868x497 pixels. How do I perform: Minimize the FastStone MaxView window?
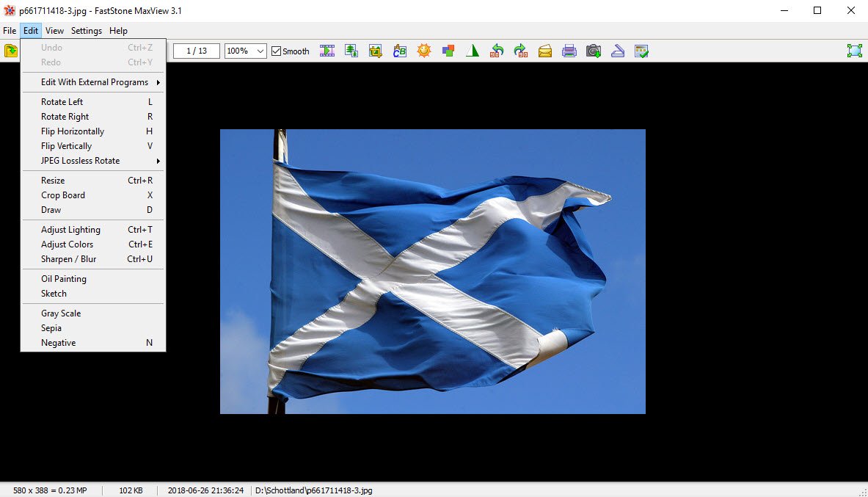[784, 10]
